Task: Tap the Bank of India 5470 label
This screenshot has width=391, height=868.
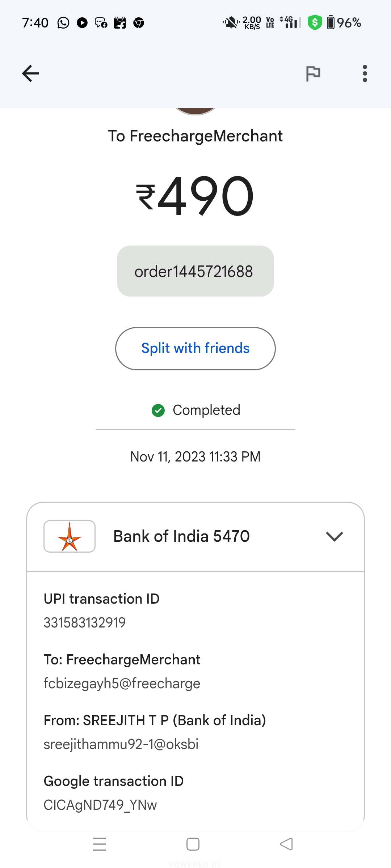Action: click(x=181, y=536)
